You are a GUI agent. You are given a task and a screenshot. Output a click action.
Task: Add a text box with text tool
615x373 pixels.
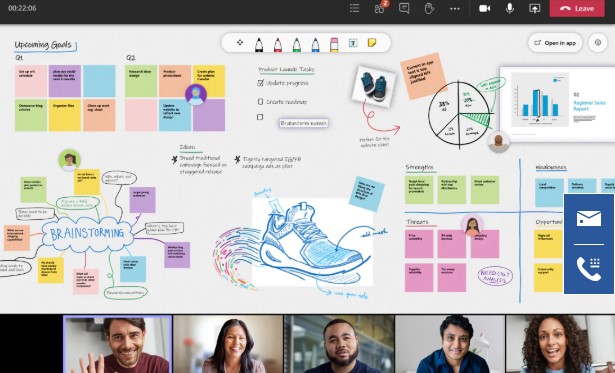pyautogui.click(x=353, y=43)
